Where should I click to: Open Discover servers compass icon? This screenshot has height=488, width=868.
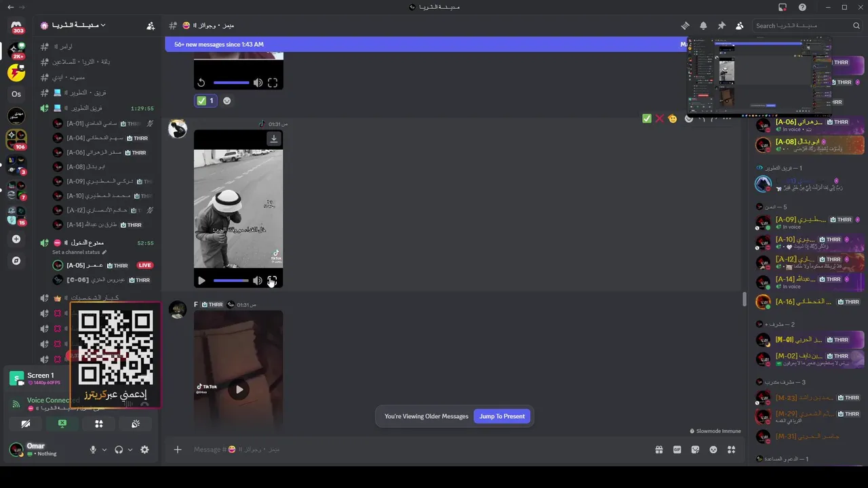16,260
